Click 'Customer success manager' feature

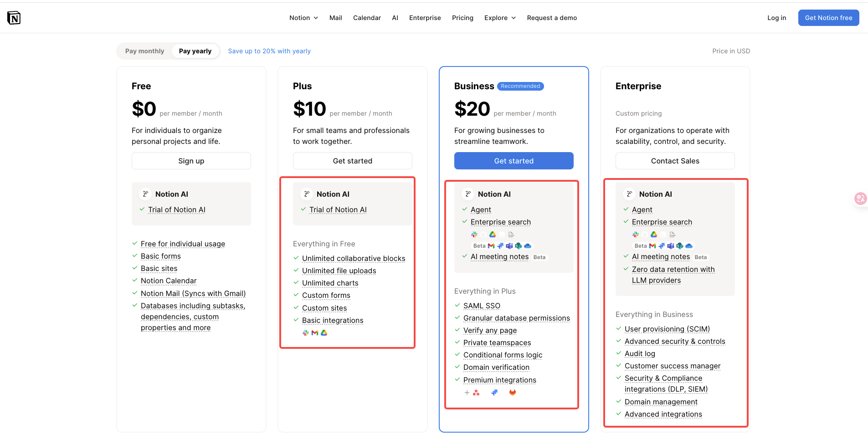(x=673, y=366)
